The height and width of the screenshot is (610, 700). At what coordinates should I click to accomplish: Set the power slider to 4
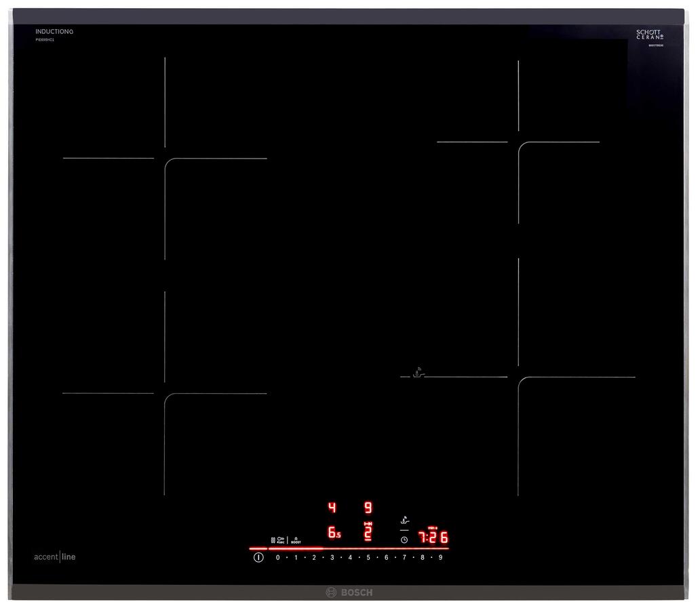click(350, 558)
